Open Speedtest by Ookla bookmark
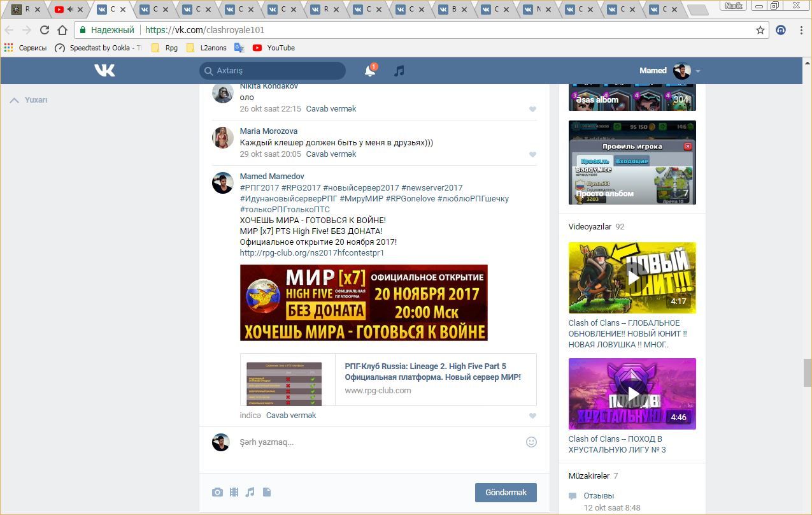This screenshot has width=812, height=515. (98, 48)
